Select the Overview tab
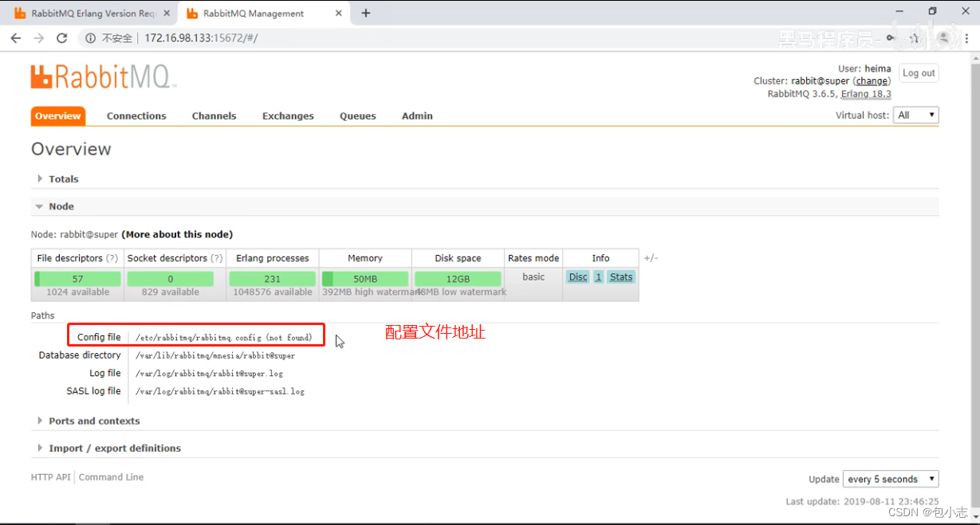Image resolution: width=980 pixels, height=525 pixels. [57, 116]
